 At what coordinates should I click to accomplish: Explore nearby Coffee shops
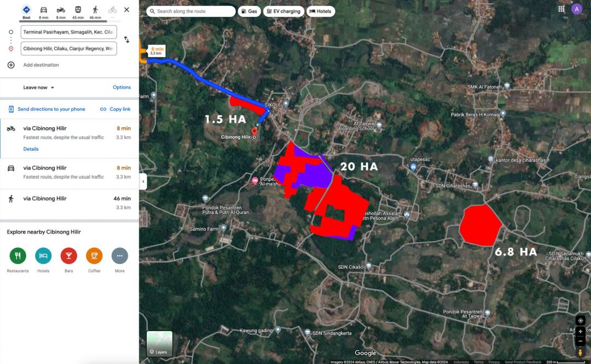tap(94, 256)
